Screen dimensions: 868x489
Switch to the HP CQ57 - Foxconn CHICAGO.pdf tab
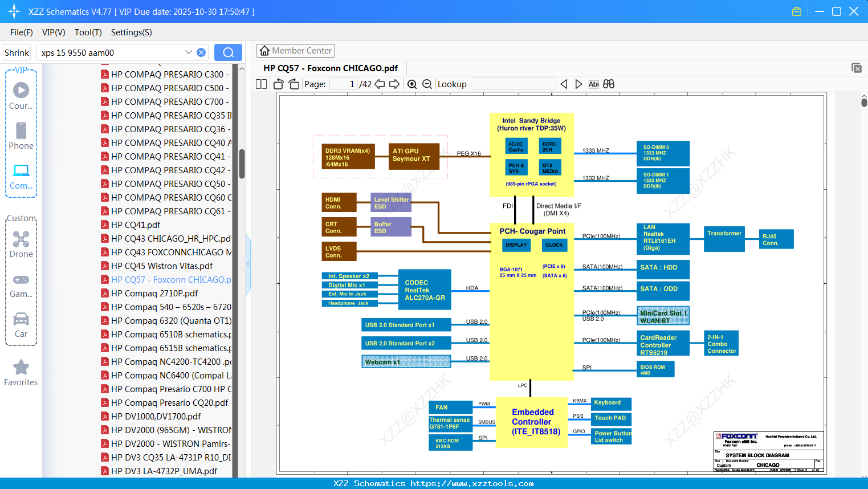point(331,68)
